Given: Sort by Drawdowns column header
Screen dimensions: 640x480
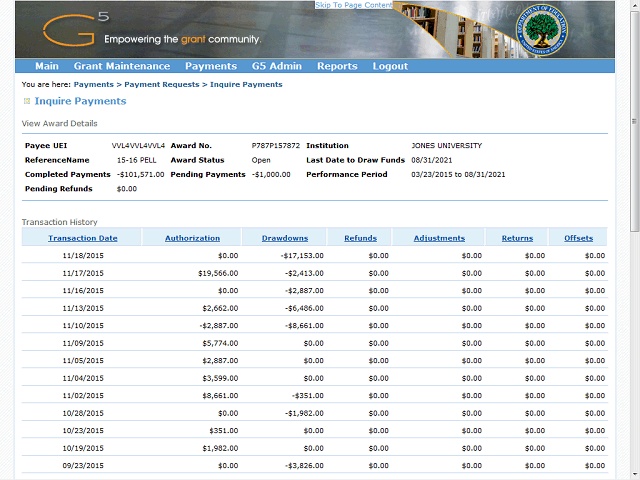Looking at the screenshot, I should point(285,238).
